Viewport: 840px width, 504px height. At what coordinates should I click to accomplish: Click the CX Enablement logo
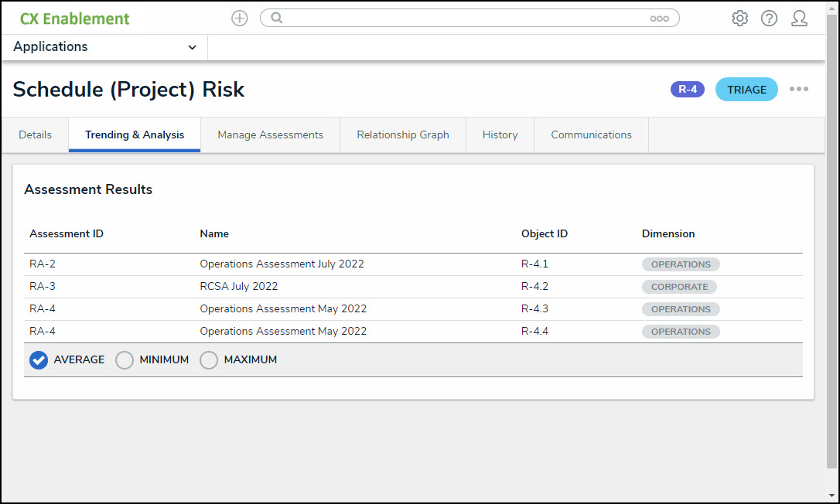tap(75, 19)
